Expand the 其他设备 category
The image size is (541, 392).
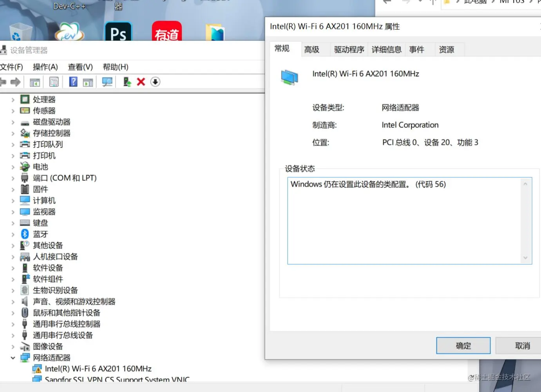13,246
